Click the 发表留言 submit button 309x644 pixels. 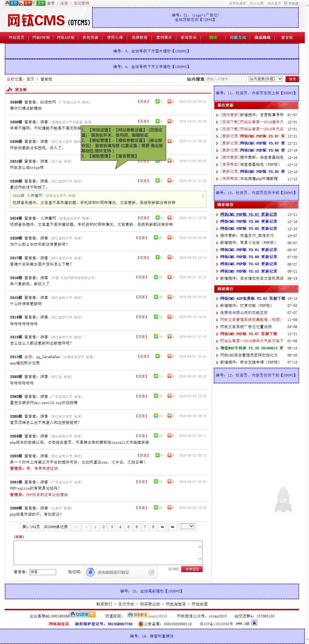(x=192, y=569)
